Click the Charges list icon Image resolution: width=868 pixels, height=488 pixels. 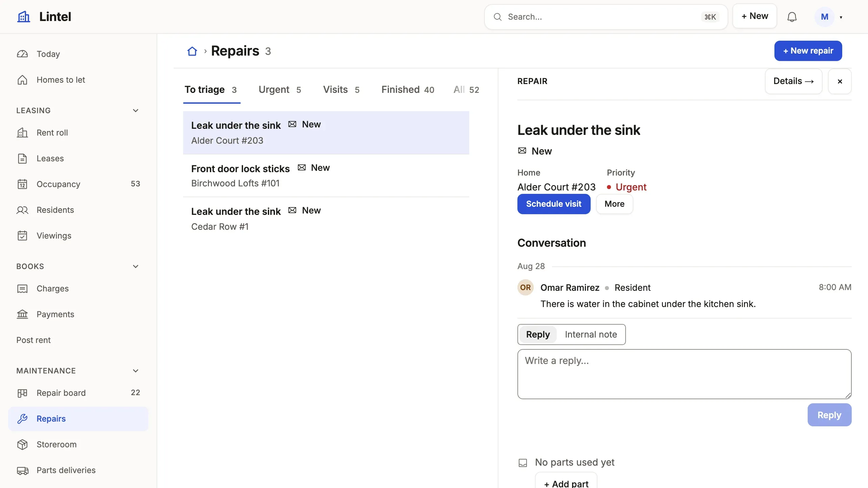(x=22, y=288)
